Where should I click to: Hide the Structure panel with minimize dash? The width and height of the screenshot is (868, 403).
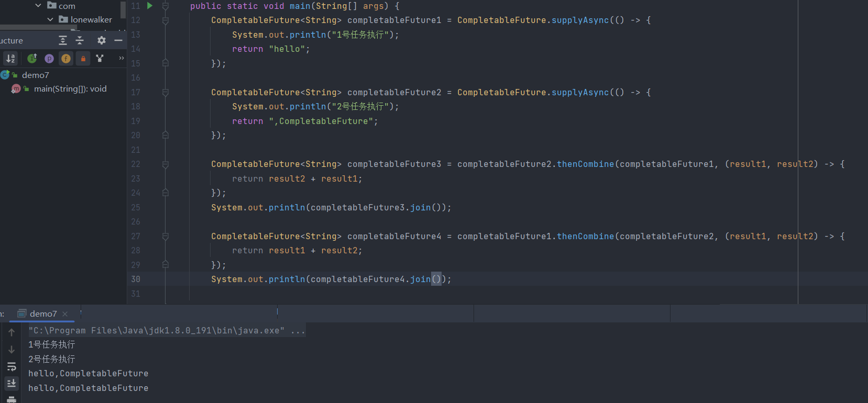[x=118, y=40]
